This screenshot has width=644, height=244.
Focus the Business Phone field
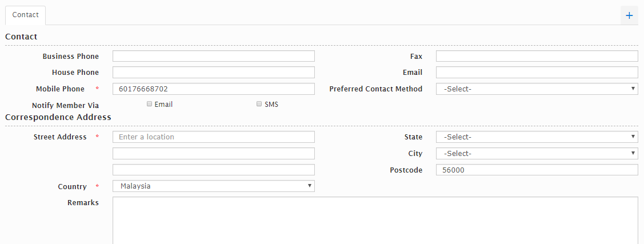(213, 56)
